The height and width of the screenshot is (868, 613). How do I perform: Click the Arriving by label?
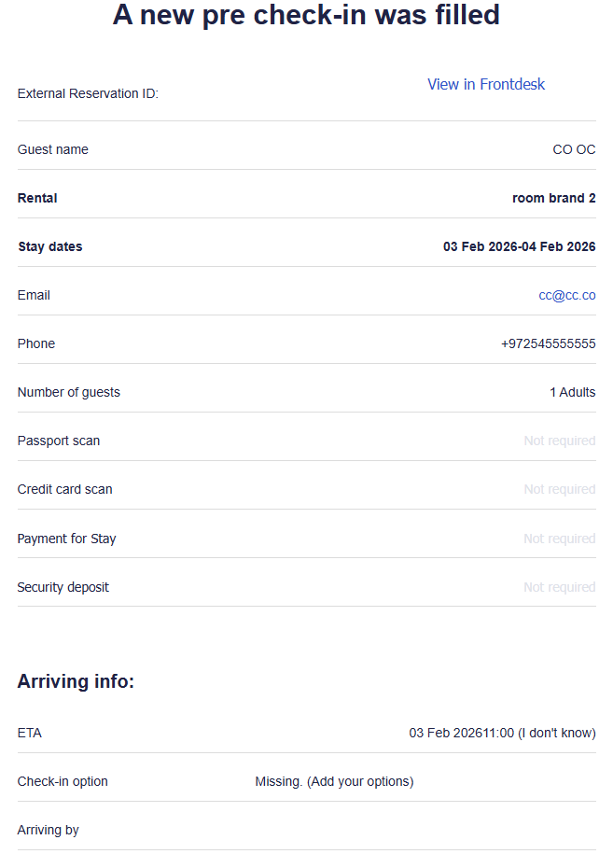click(x=48, y=830)
